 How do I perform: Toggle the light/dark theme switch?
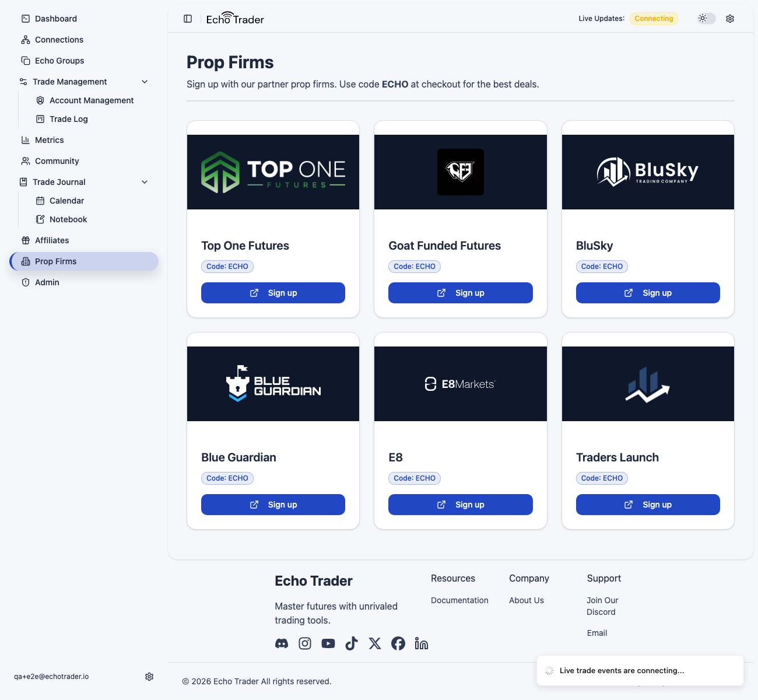[707, 19]
